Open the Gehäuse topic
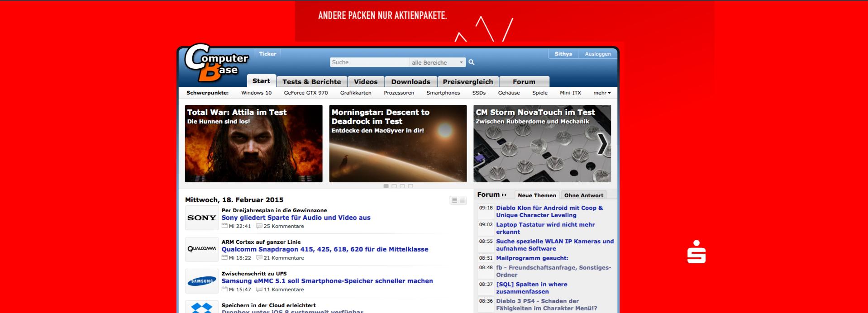This screenshot has height=313, width=868. 509,93
